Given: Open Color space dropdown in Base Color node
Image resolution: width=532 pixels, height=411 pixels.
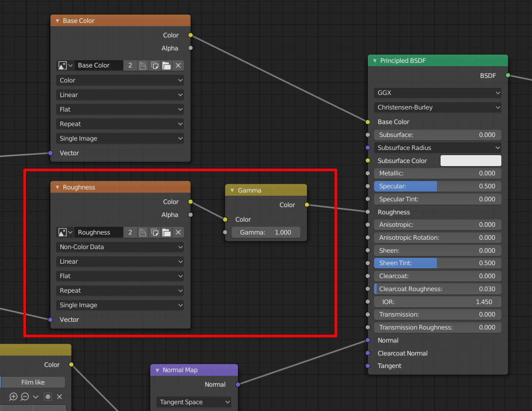Looking at the screenshot, I should point(120,80).
